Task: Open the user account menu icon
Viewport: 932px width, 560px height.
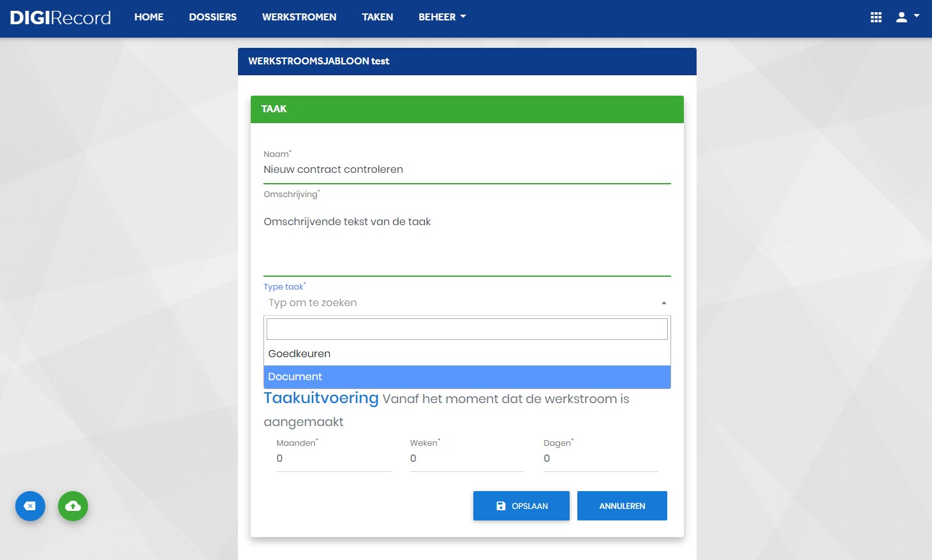Action: pos(901,17)
